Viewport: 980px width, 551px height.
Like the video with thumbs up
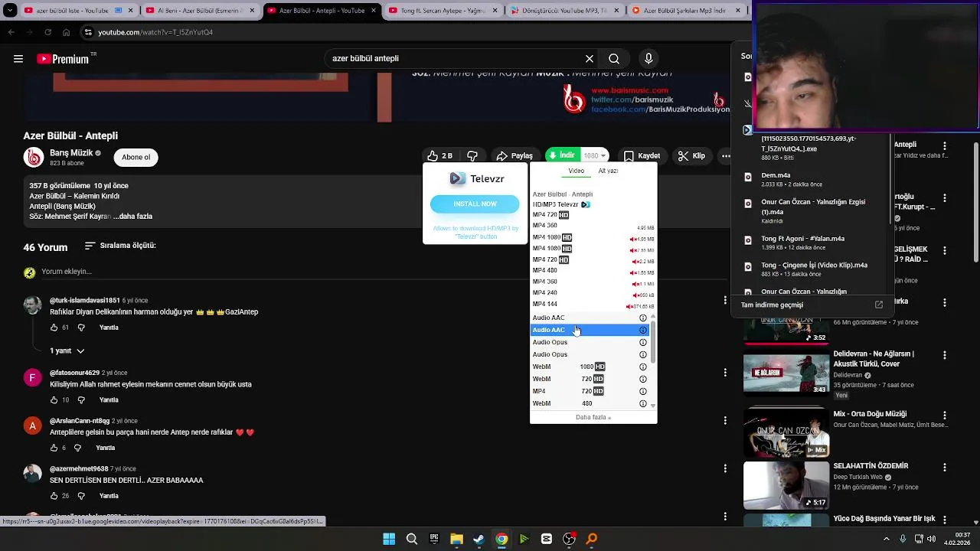(440, 156)
